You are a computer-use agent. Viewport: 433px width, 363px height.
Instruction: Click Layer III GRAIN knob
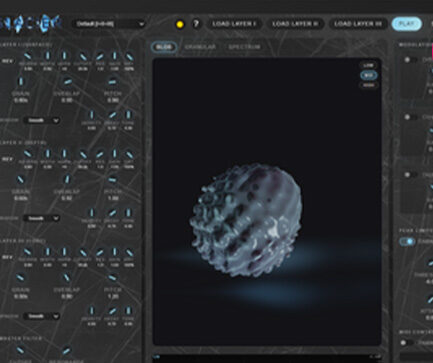21,278
